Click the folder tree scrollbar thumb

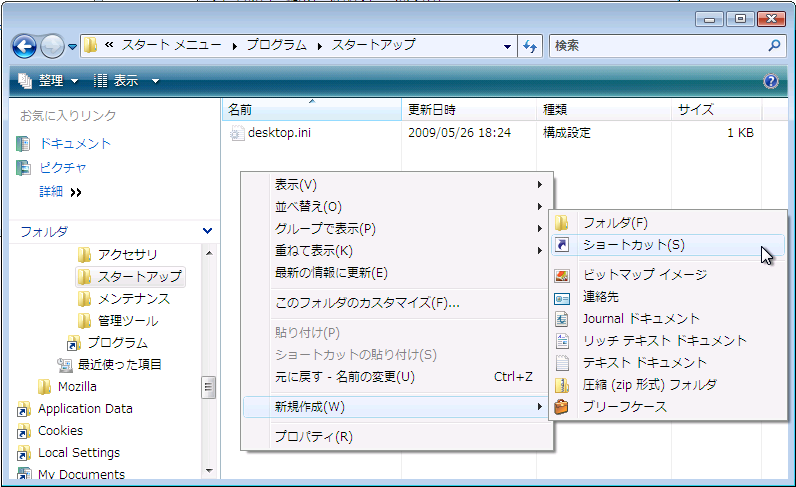208,387
